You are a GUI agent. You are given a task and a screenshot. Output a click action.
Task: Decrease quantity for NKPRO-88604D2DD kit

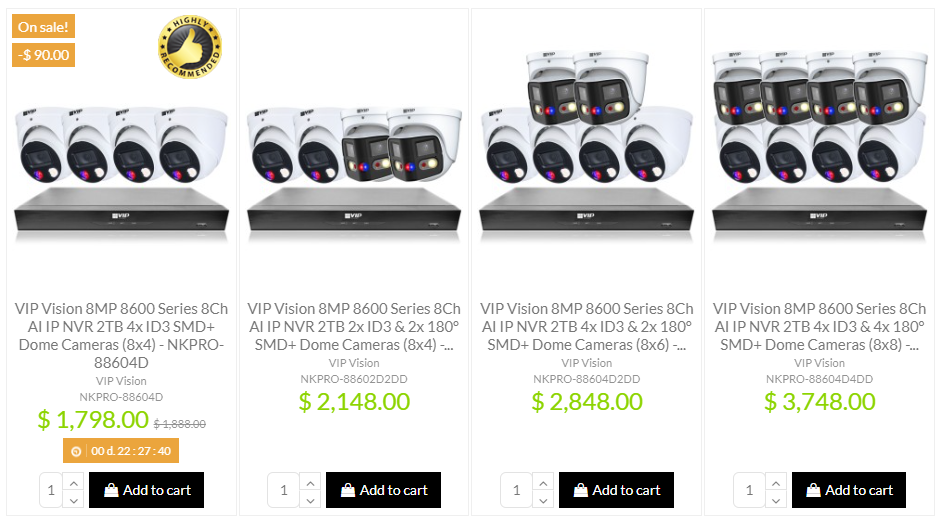point(543,500)
